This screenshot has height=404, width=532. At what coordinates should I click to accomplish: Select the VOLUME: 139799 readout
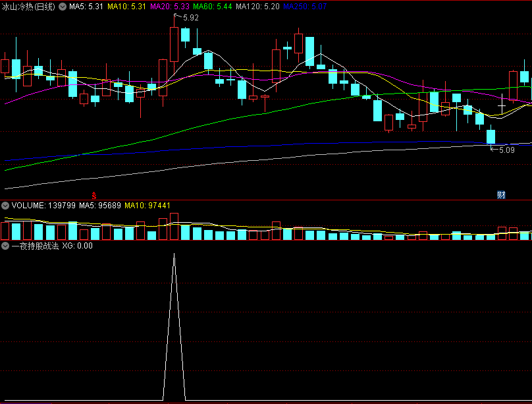point(43,206)
